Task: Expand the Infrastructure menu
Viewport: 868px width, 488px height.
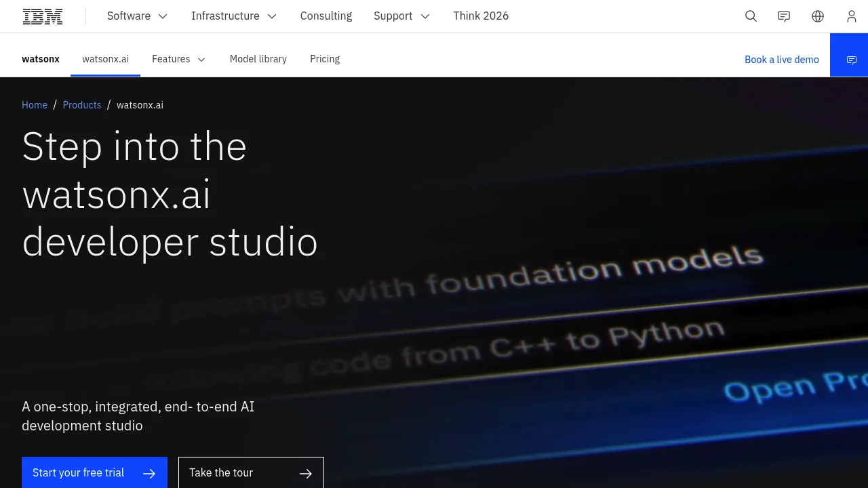Action: [234, 16]
